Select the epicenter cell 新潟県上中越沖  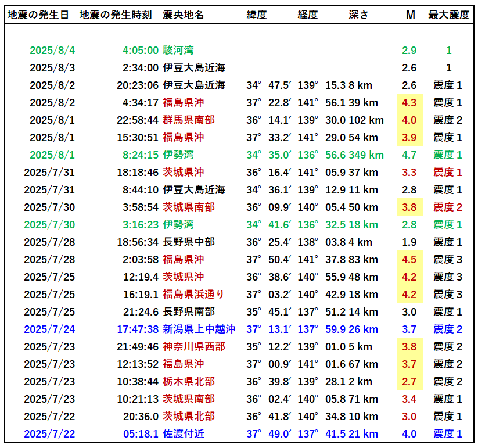coord(199,329)
